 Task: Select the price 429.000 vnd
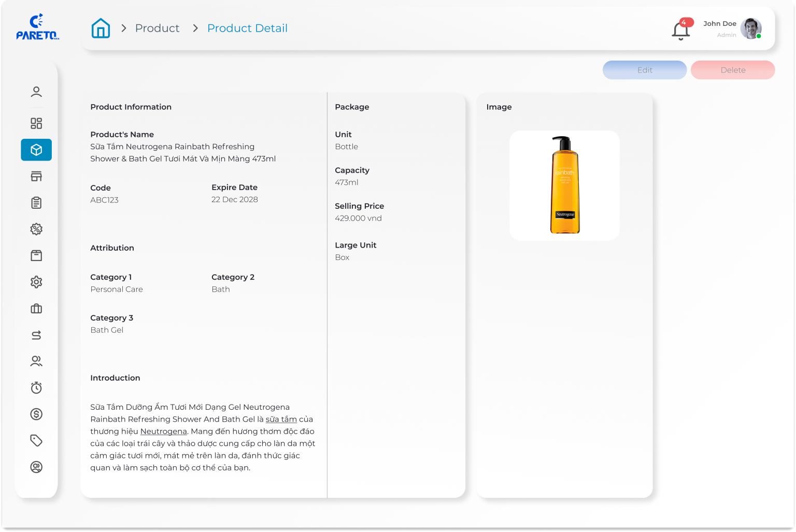tap(358, 218)
